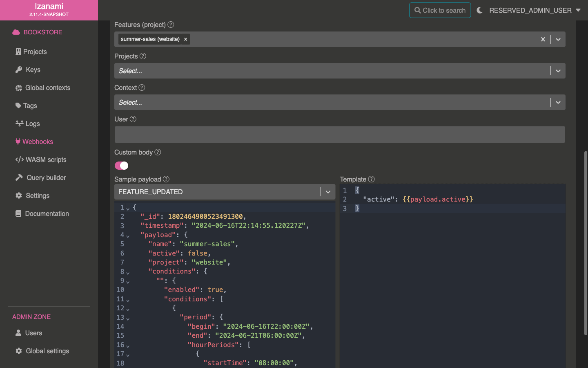Remove the summer-sales (website) feature tag
Screen dimensions: 588x368
(185, 39)
